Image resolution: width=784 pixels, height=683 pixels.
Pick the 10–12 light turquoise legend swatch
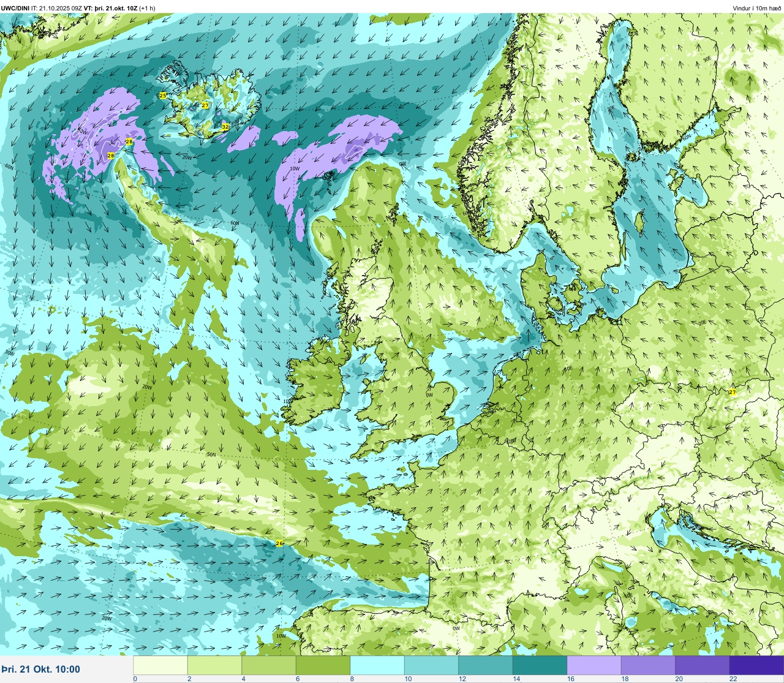click(x=431, y=665)
